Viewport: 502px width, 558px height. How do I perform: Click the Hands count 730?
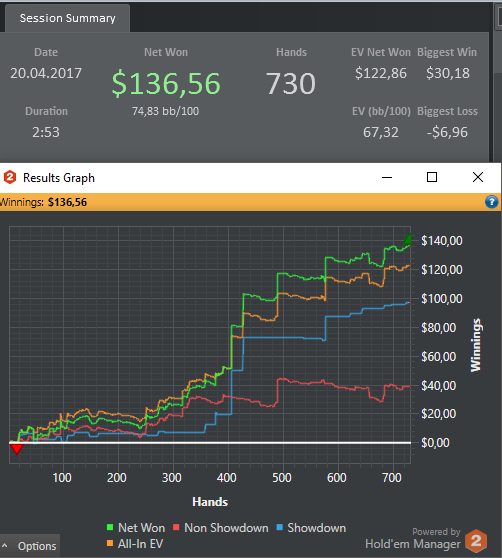click(x=291, y=84)
